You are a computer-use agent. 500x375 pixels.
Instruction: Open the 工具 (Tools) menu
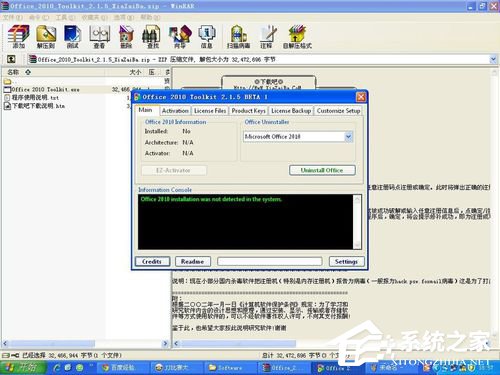(65, 17)
